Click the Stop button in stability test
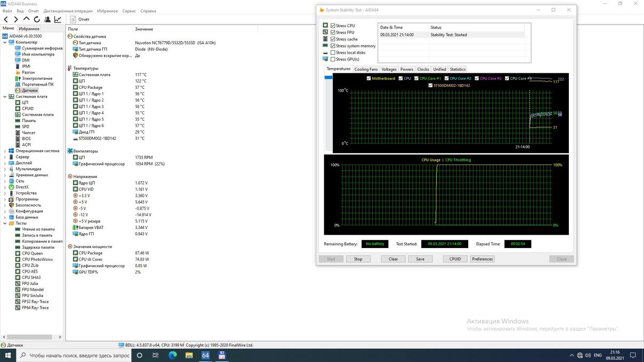The image size is (644, 362). 358,259
